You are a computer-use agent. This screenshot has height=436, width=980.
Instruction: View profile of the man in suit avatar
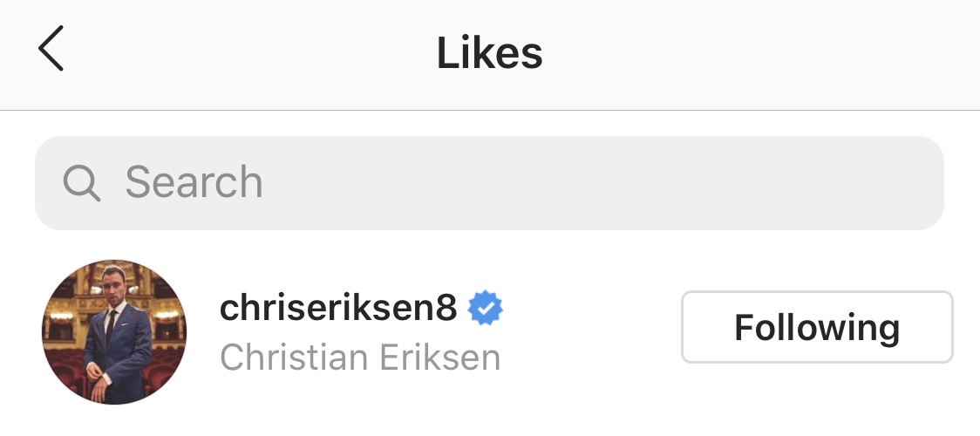113,332
